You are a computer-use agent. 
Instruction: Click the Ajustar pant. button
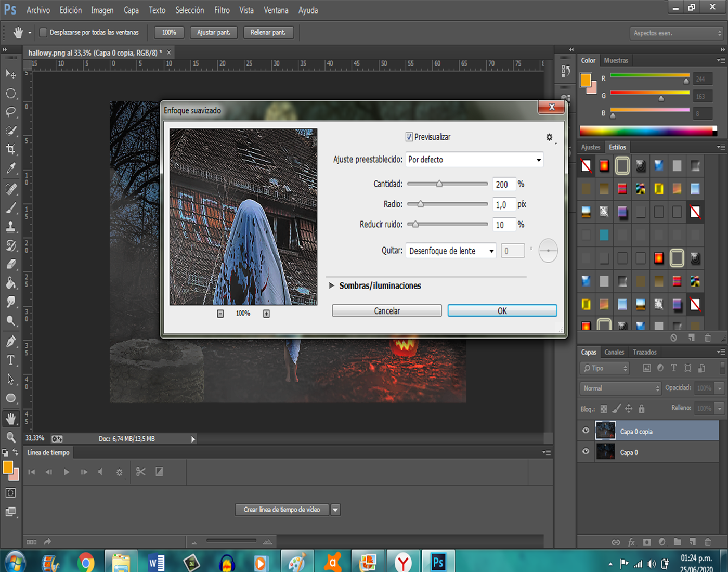click(214, 32)
